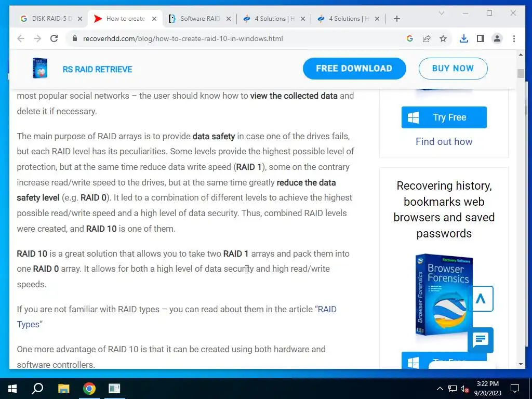Go forward to next page
532x399 pixels.
pyautogui.click(x=37, y=38)
